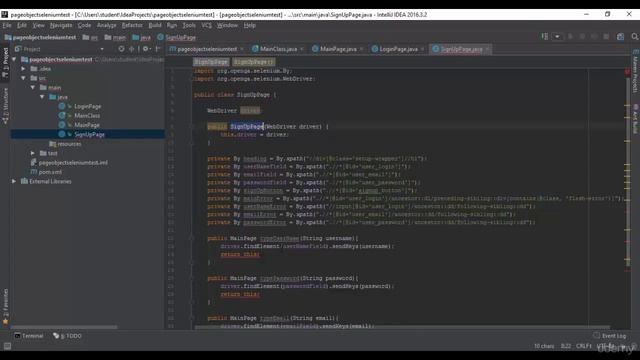Open the Navigate menu
The height and width of the screenshot is (360, 640).
[61, 25]
